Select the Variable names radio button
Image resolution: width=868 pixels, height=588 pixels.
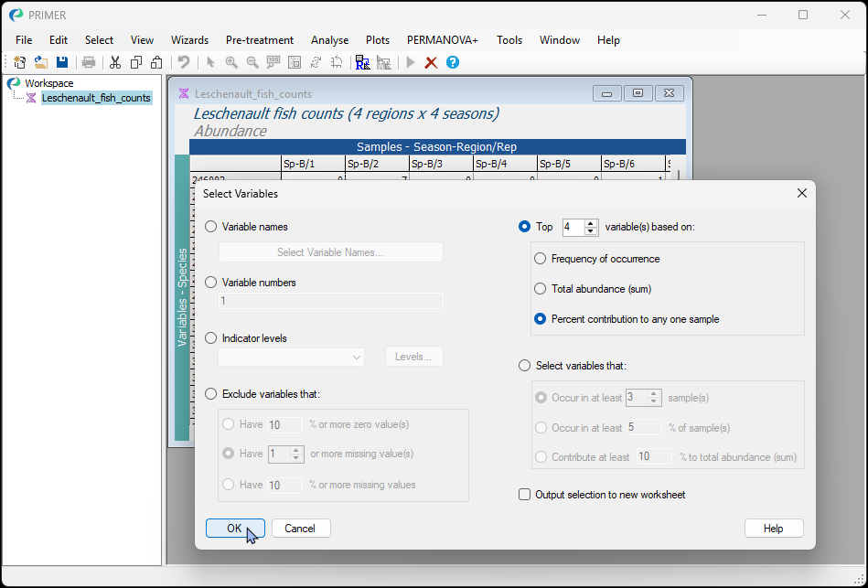coord(211,227)
